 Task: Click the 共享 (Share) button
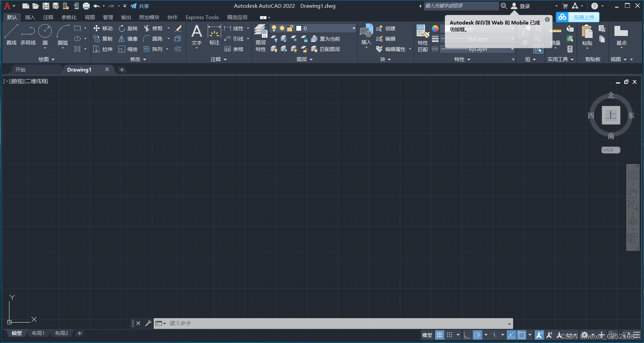[x=140, y=6]
